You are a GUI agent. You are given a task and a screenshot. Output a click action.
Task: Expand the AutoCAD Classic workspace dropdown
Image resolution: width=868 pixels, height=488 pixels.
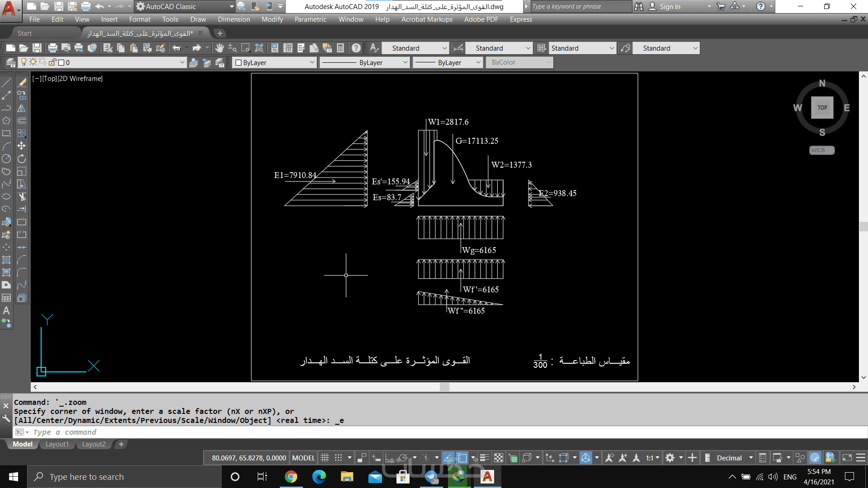tap(231, 6)
